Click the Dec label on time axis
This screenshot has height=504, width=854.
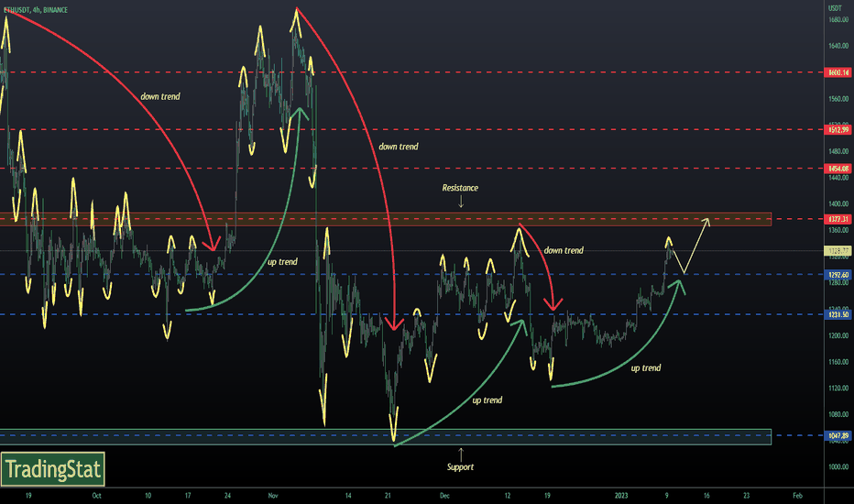point(444,496)
